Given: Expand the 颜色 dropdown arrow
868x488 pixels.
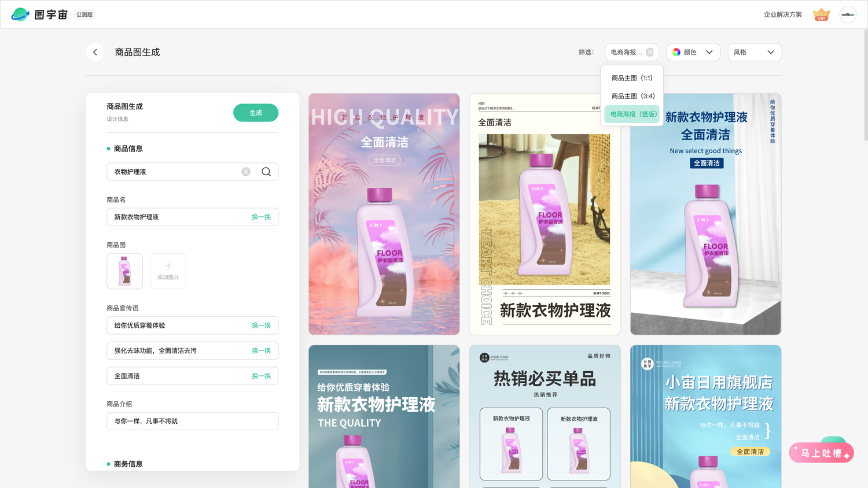Looking at the screenshot, I should (x=709, y=52).
